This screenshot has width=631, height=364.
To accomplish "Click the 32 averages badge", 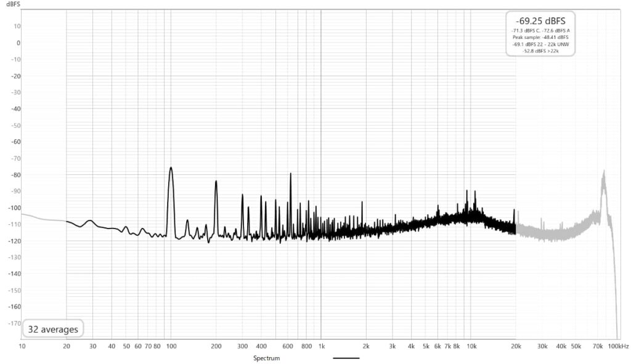I will [53, 330].
